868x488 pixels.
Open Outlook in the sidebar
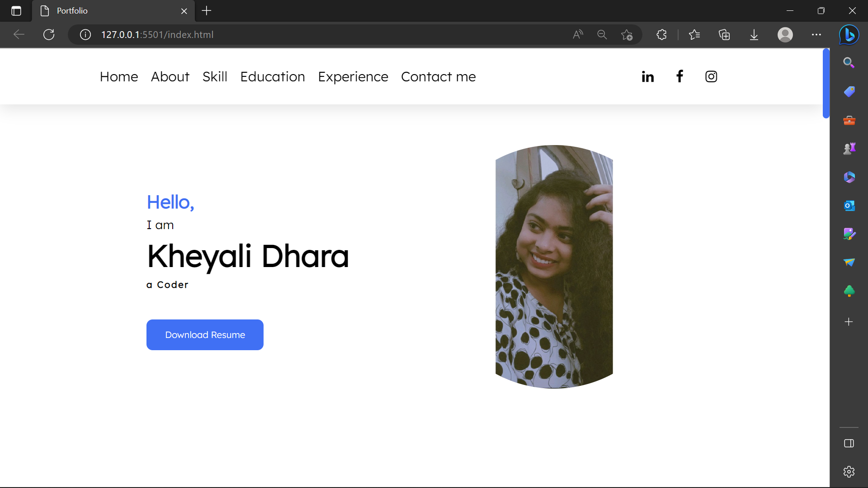pos(849,206)
